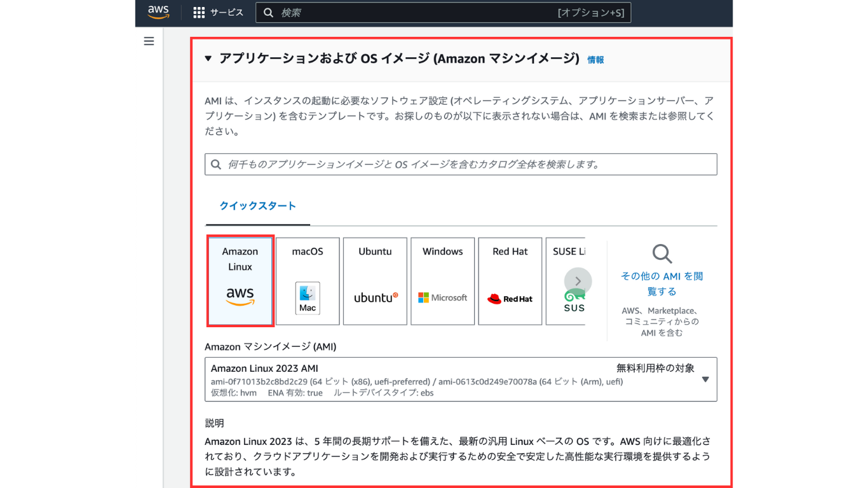
Task: Open the hamburger side navigation menu
Action: coord(149,41)
